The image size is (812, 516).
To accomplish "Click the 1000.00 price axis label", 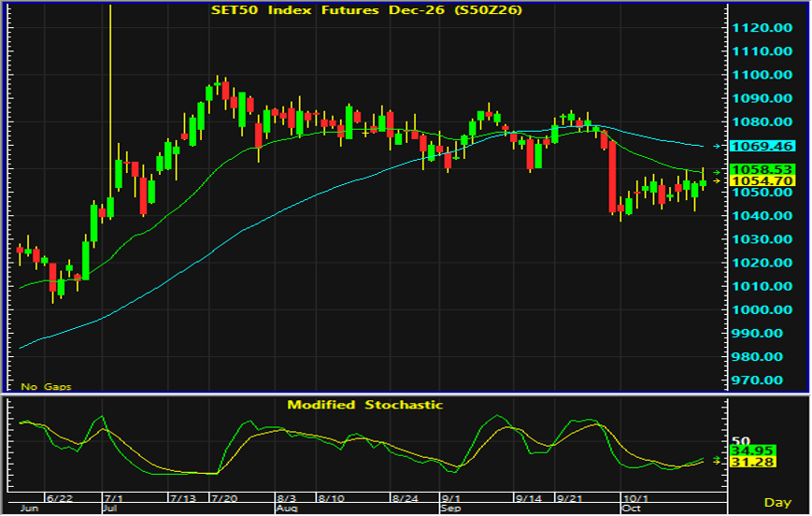I will coord(762,309).
